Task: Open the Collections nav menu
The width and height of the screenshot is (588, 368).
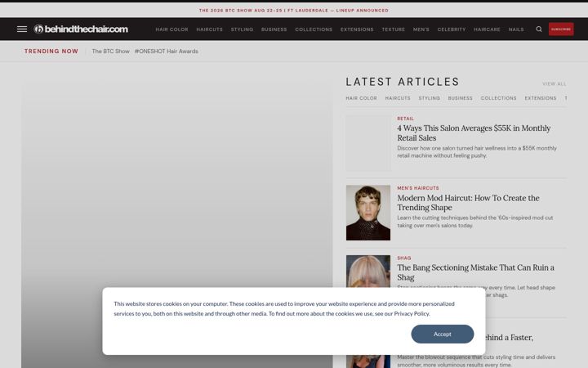Action: click(314, 29)
